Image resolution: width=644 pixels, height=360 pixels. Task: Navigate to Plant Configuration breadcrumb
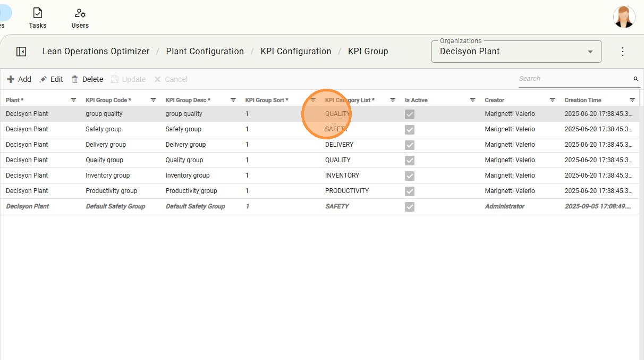tap(205, 52)
